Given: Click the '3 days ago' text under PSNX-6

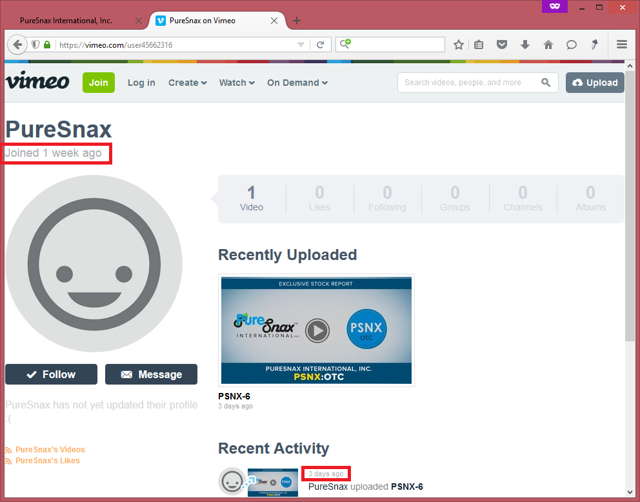Looking at the screenshot, I should (236, 406).
